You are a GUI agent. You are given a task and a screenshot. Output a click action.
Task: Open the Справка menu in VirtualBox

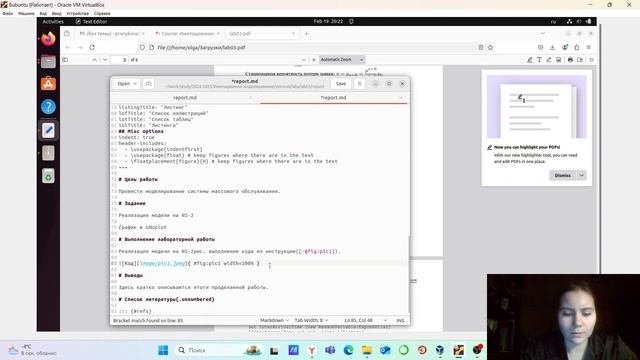102,13
